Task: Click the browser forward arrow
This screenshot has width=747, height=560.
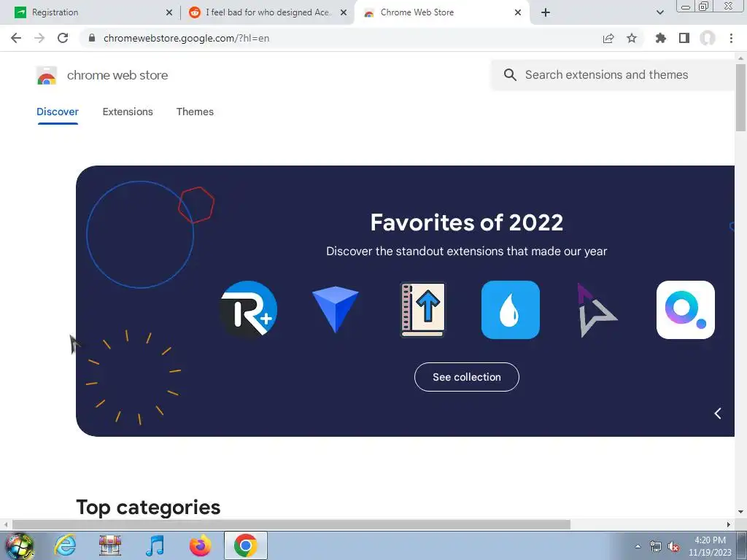Action: click(x=39, y=38)
